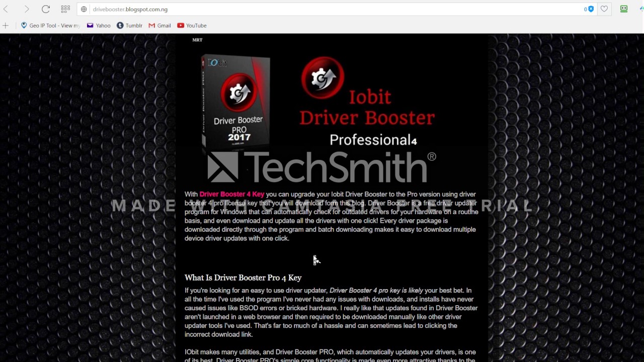Open the Gmail bookmark
This screenshot has width=644, height=362.
159,26
